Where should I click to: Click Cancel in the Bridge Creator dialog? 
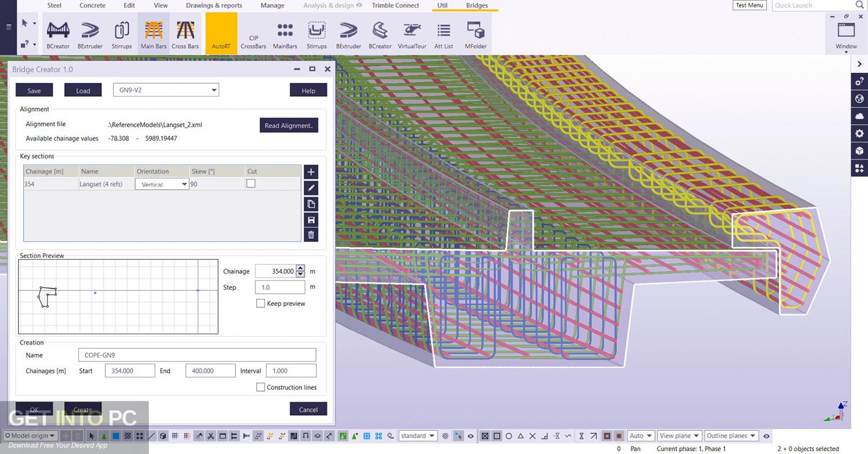click(308, 409)
